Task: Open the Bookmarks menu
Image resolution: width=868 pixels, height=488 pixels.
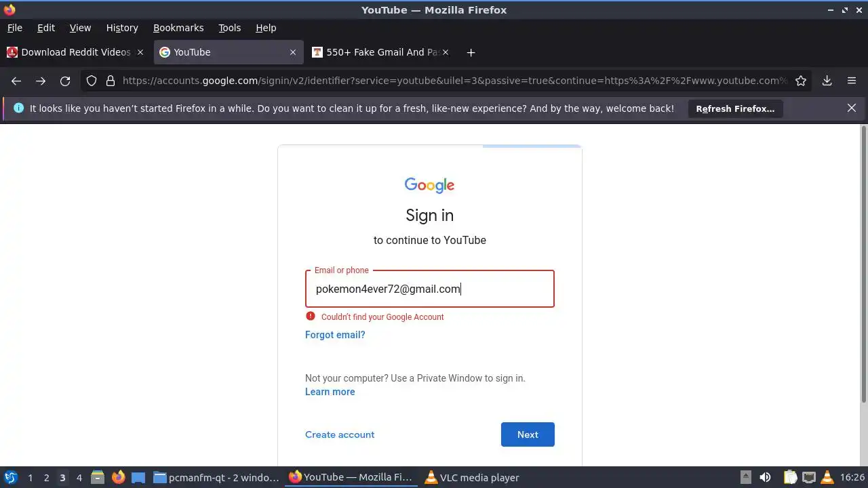Action: tap(178, 28)
